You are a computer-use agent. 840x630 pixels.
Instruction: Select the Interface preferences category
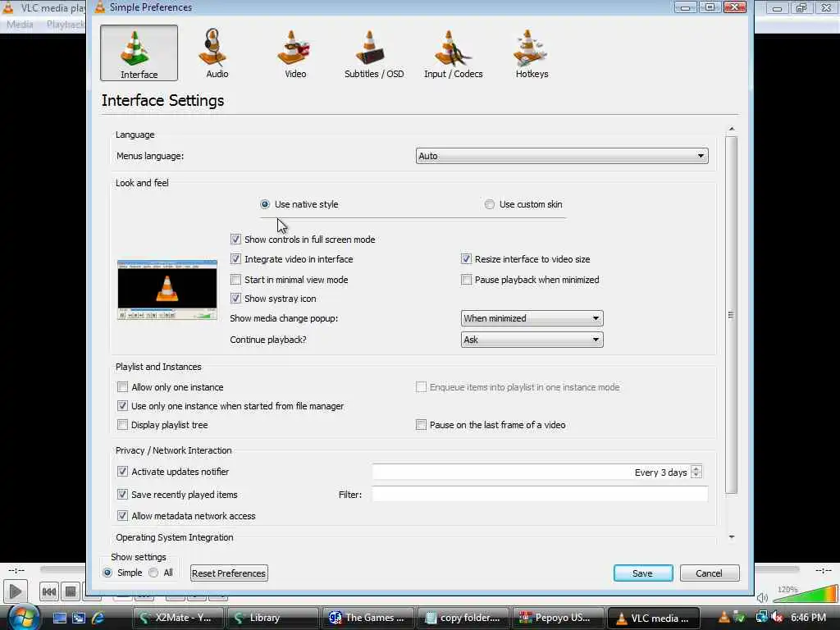[x=139, y=53]
